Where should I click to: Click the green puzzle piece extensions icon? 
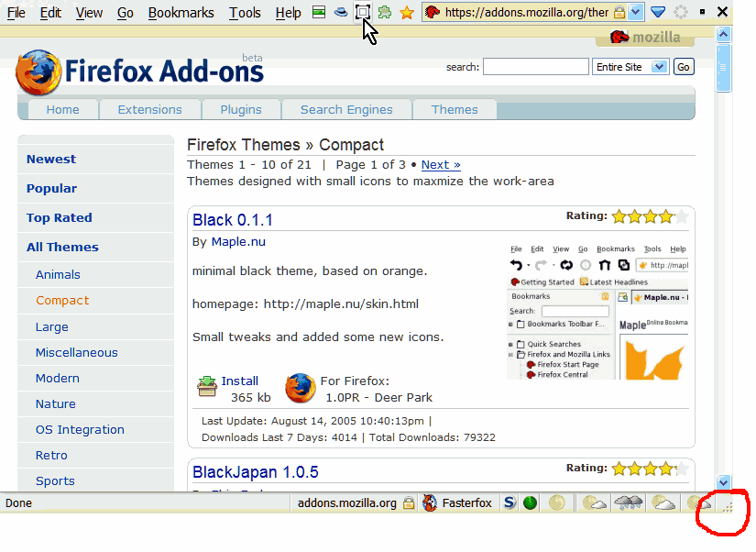(x=385, y=13)
